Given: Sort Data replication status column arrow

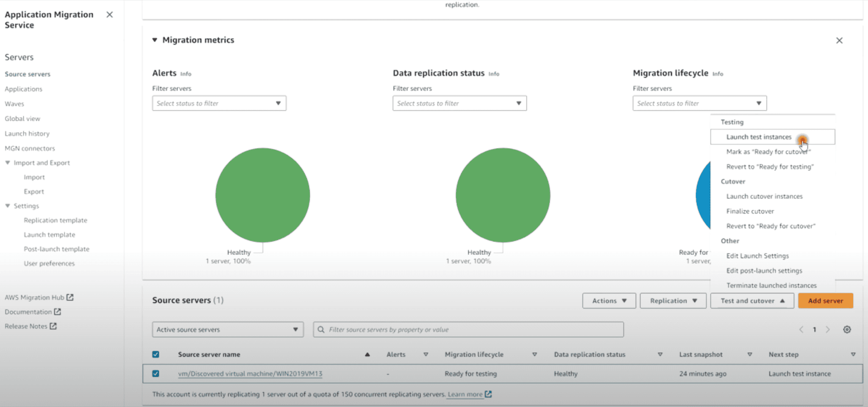Looking at the screenshot, I should (x=660, y=354).
